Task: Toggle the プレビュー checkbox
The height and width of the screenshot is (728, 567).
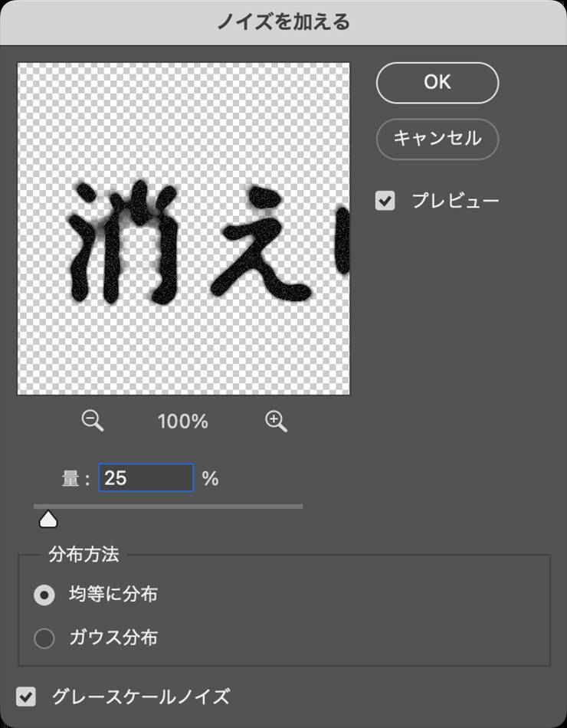Action: pyautogui.click(x=385, y=201)
